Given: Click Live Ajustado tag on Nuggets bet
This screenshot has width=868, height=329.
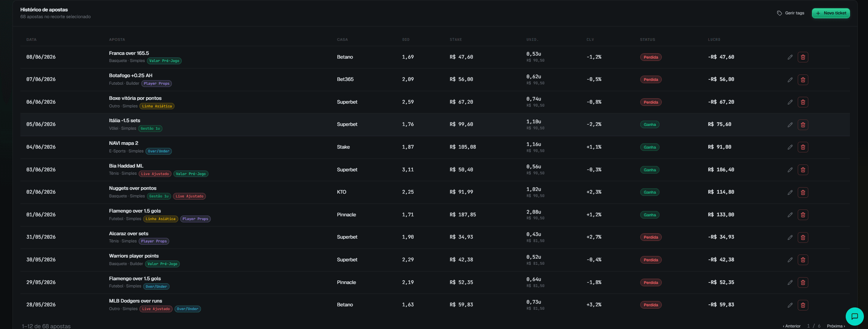Looking at the screenshot, I should click(x=189, y=196).
